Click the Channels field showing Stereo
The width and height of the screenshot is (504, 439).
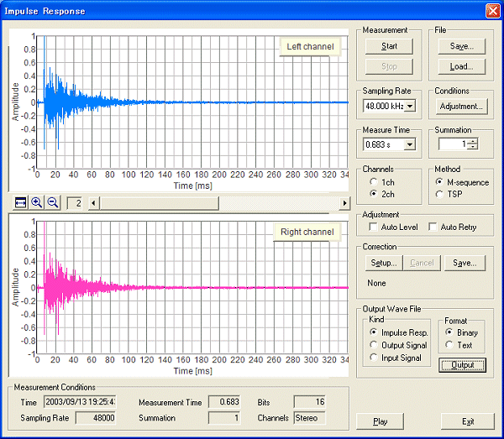click(309, 418)
